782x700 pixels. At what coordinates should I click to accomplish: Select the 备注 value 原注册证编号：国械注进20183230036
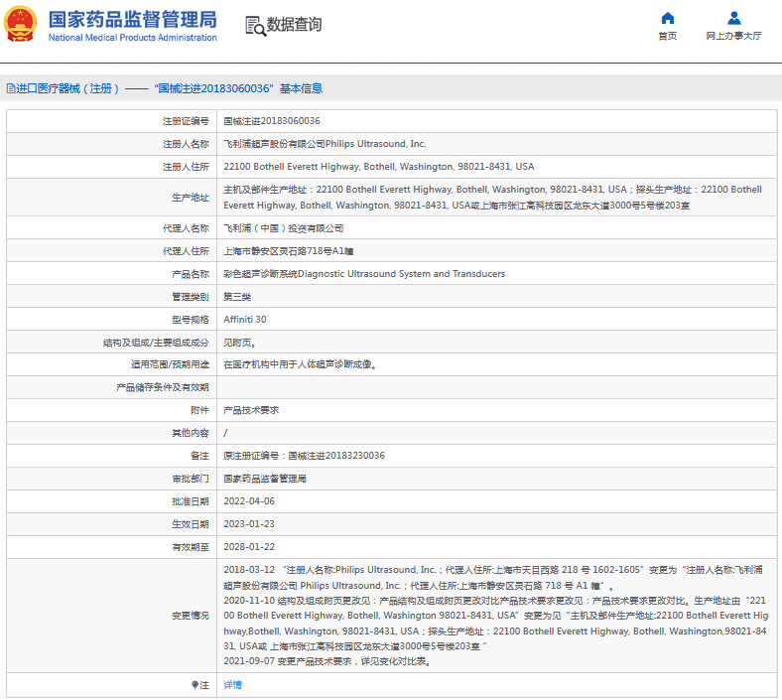click(304, 456)
